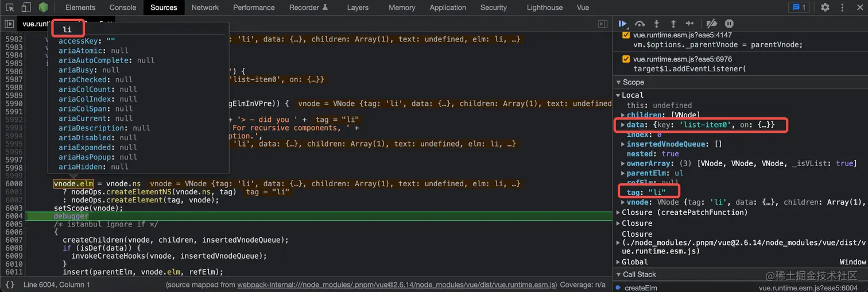The height and width of the screenshot is (292, 868).
Task: Open vue.runtime.esm.js?eae5:6004 link in Call Stack
Action: [x=808, y=288]
